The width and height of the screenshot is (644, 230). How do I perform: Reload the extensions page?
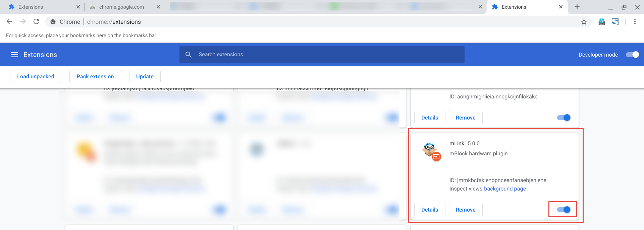[x=36, y=22]
